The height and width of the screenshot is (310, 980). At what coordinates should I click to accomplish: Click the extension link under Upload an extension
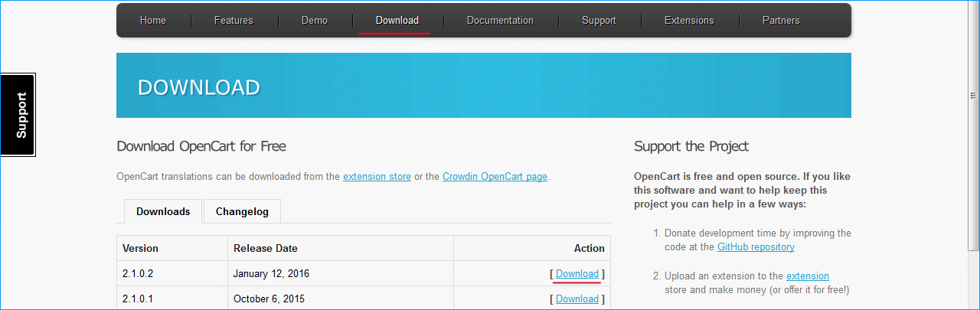(807, 276)
